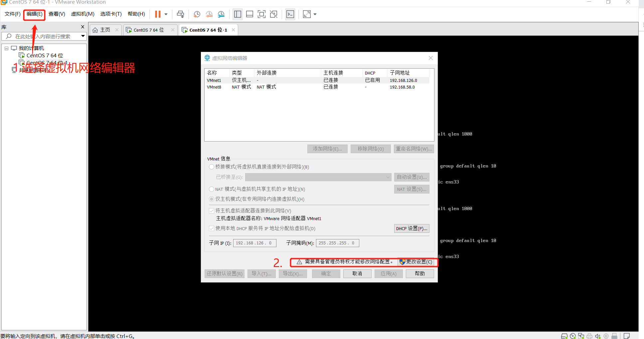Screen dimensions: 644x339
Task: Click the CD/DVD drive status bar icon
Action: pyautogui.click(x=573, y=336)
